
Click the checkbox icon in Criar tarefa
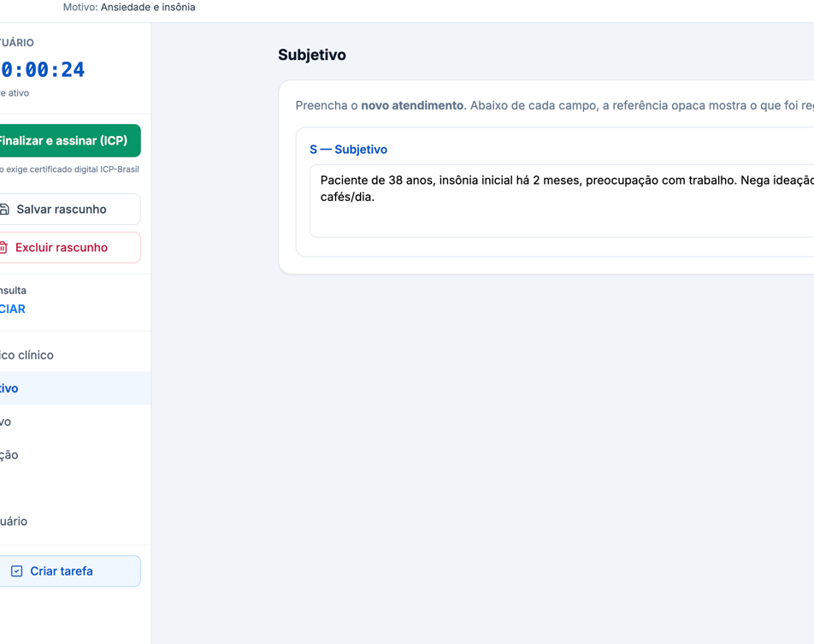point(16,571)
